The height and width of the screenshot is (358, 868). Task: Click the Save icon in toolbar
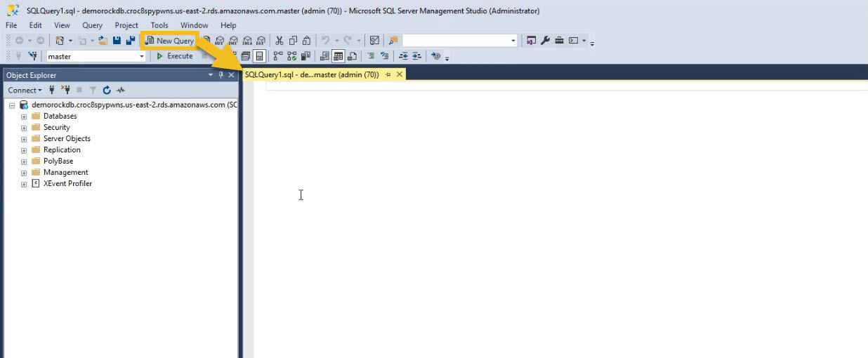tap(117, 41)
